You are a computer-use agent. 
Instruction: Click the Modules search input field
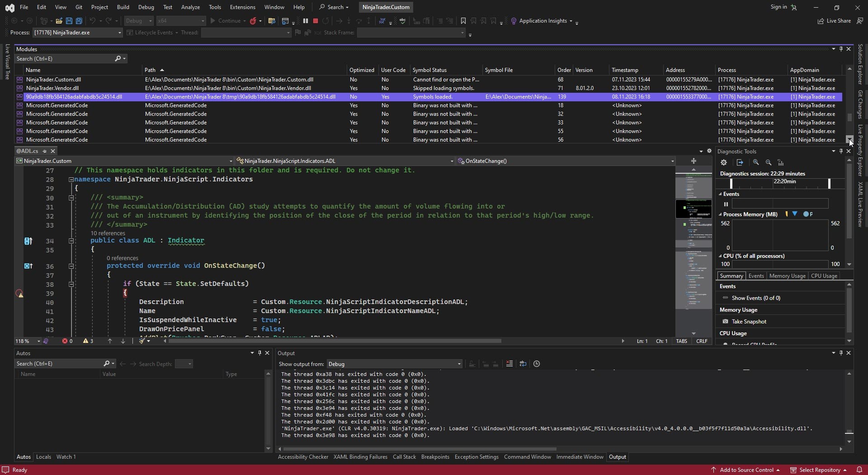click(63, 59)
